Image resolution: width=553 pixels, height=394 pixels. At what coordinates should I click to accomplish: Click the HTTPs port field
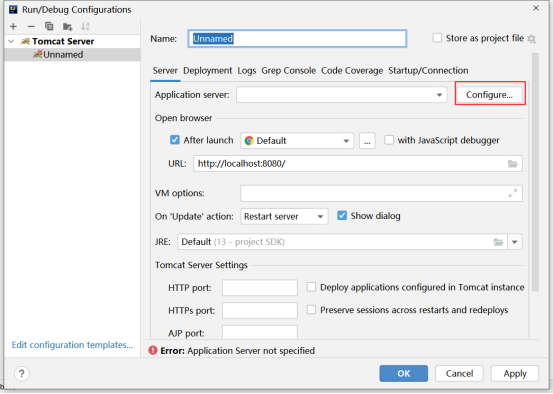(260, 310)
